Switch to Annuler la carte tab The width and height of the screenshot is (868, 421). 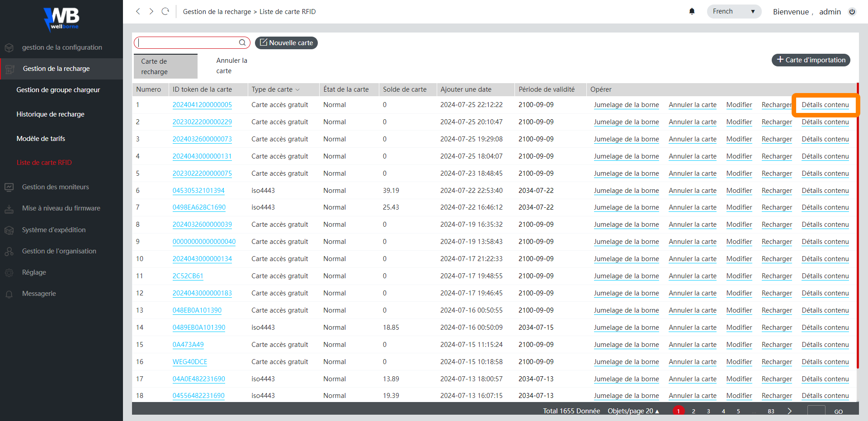231,65
